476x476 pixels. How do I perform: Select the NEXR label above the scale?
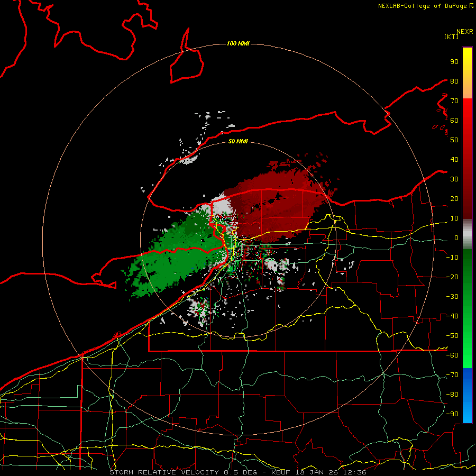pos(465,32)
